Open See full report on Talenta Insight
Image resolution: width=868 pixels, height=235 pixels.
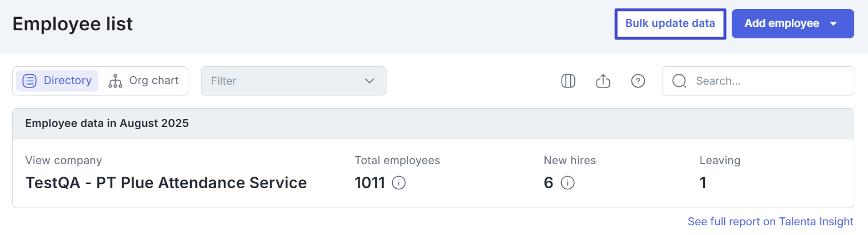coord(770,221)
